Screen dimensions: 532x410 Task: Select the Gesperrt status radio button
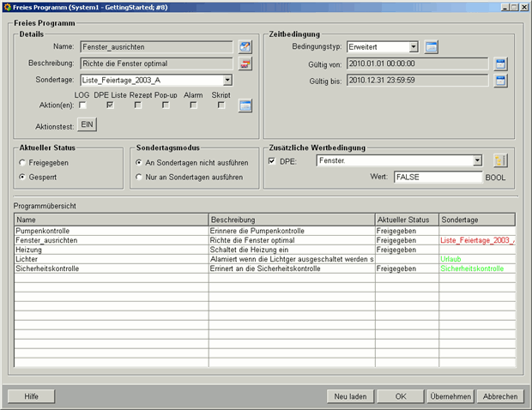click(22, 177)
